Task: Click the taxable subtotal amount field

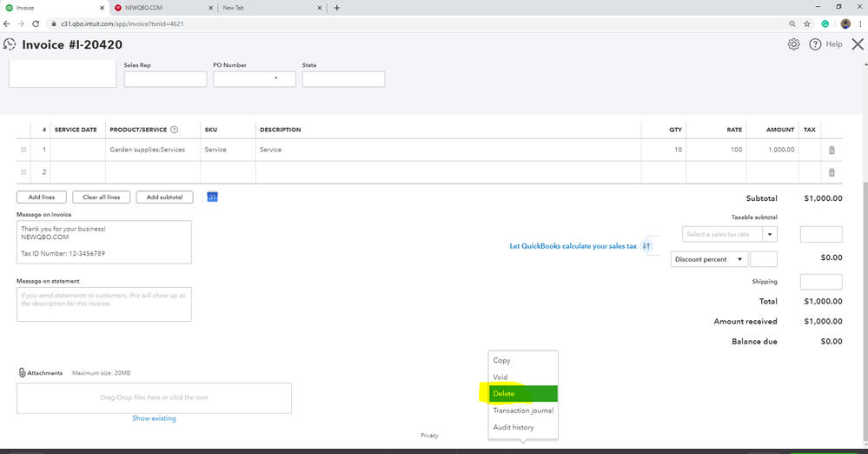Action: pyautogui.click(x=821, y=235)
